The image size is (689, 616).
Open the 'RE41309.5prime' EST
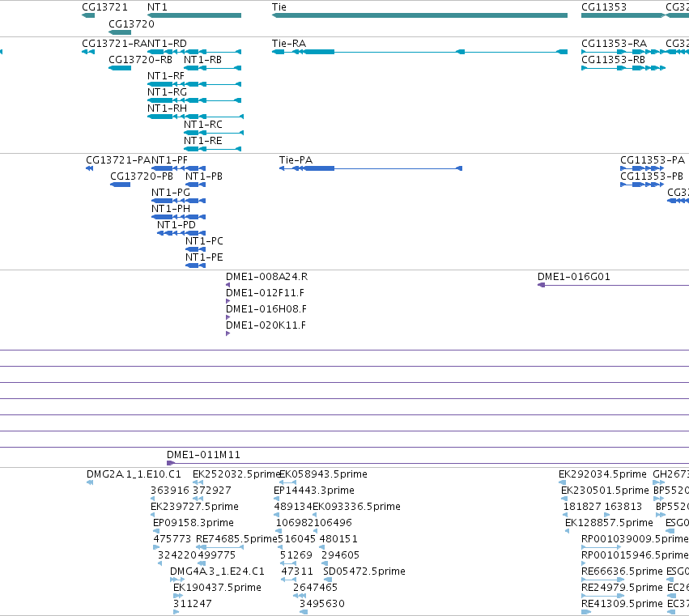point(586,612)
